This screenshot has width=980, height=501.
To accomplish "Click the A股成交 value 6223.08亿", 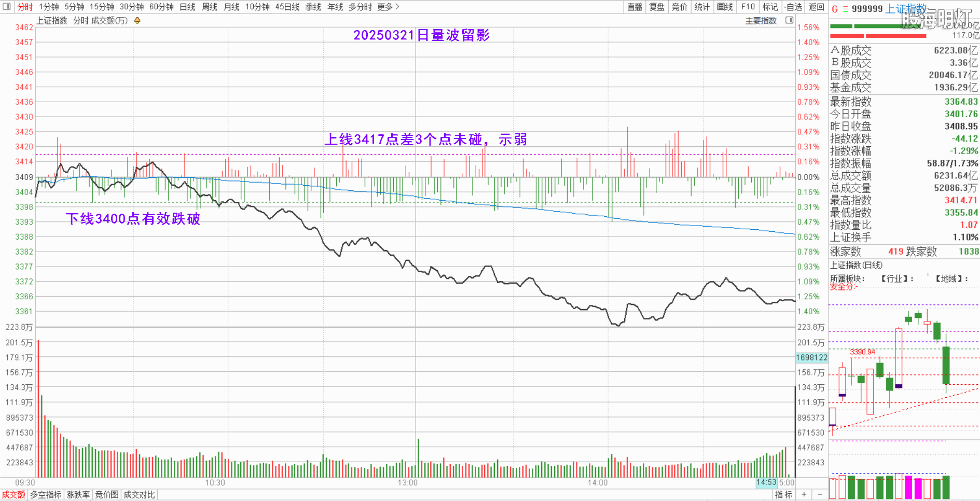I will click(956, 50).
